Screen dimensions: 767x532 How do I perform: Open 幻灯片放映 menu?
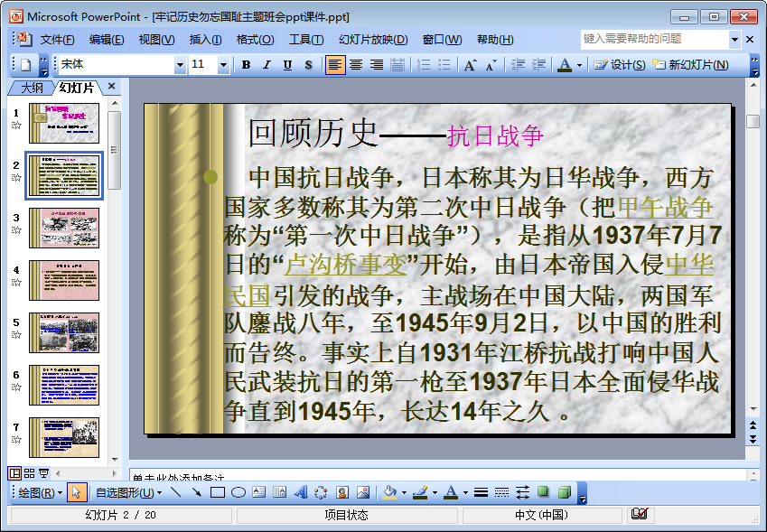coord(373,40)
